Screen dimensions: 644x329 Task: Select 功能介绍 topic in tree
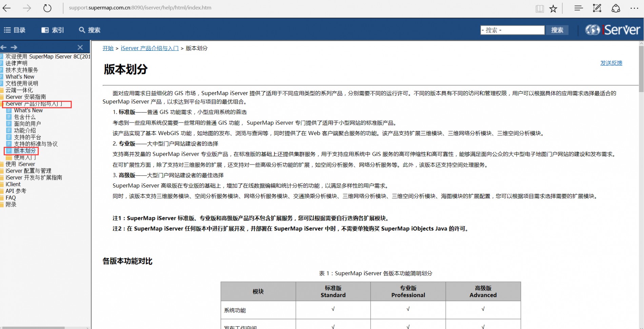click(x=24, y=131)
